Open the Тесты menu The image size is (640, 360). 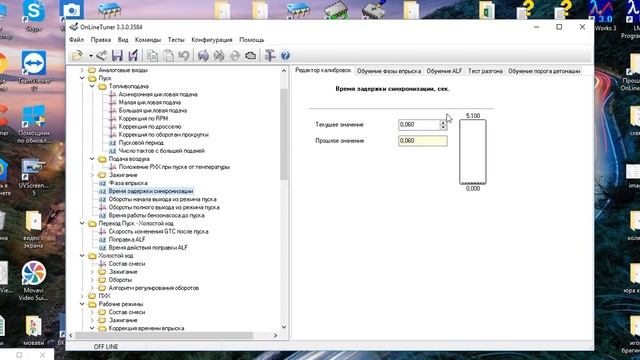coord(176,40)
